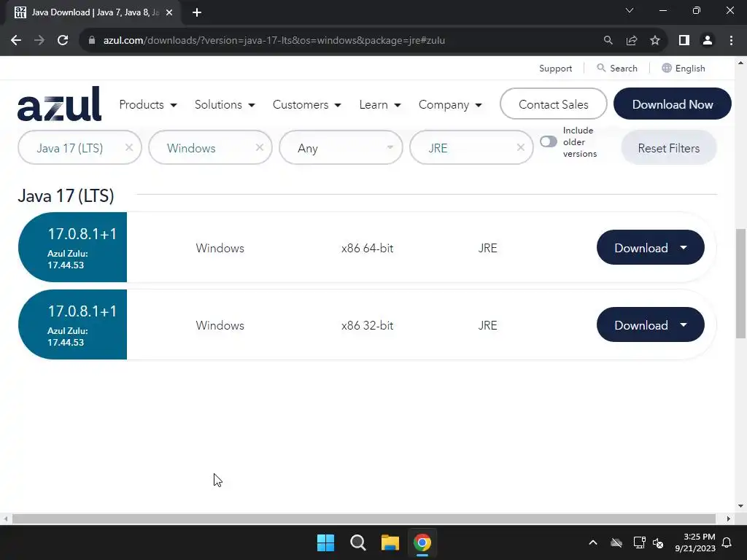Image resolution: width=747 pixels, height=560 pixels.
Task: Click the Contact Sales button
Action: pos(554,104)
